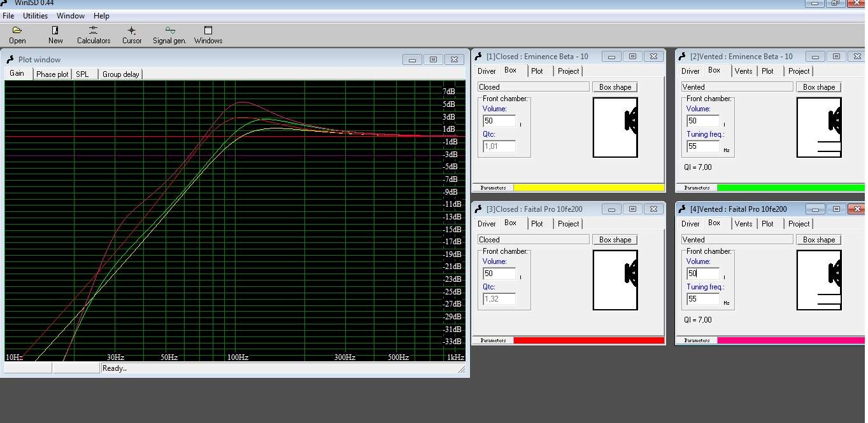Switch to the Gain tab in Plot window
The width and height of the screenshot is (868, 423).
pos(17,74)
